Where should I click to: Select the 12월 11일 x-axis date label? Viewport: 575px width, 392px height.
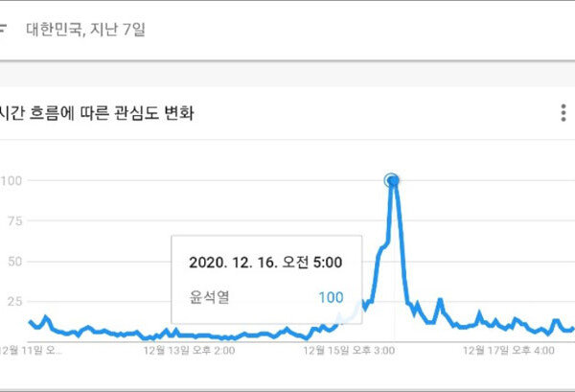(x=31, y=351)
